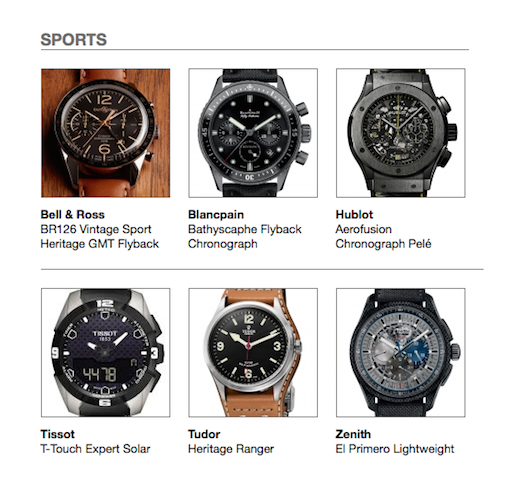The image size is (531, 483).
Task: Click the Hublot Aerofusion watch photo
Action: pos(401,133)
